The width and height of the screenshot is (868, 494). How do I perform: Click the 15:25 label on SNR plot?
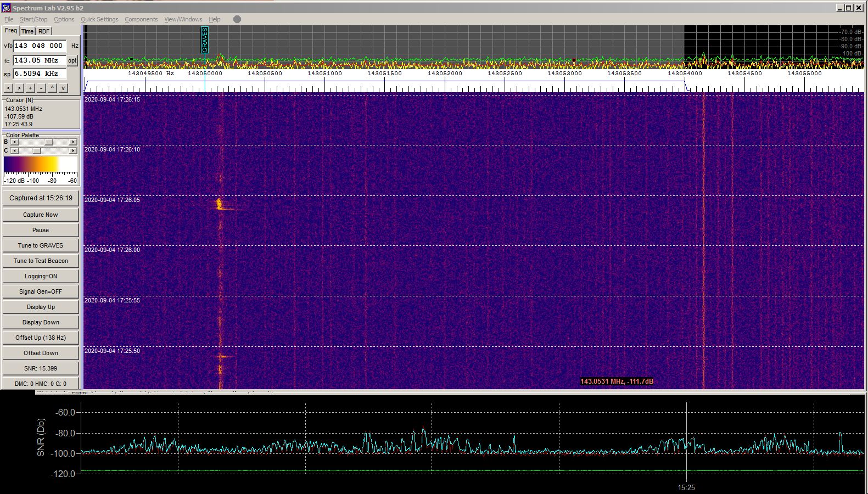tap(686, 487)
